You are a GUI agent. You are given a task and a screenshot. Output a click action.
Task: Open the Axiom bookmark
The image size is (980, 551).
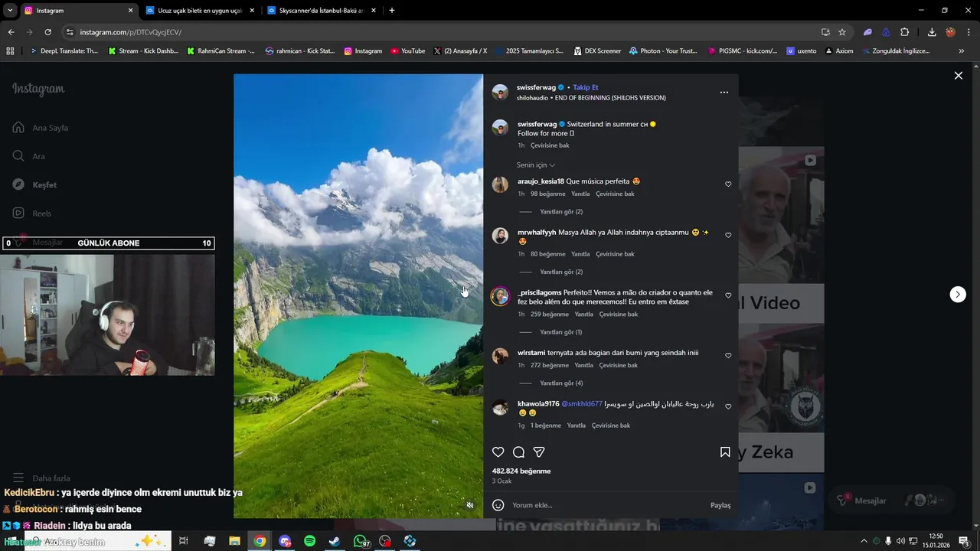coord(838,51)
